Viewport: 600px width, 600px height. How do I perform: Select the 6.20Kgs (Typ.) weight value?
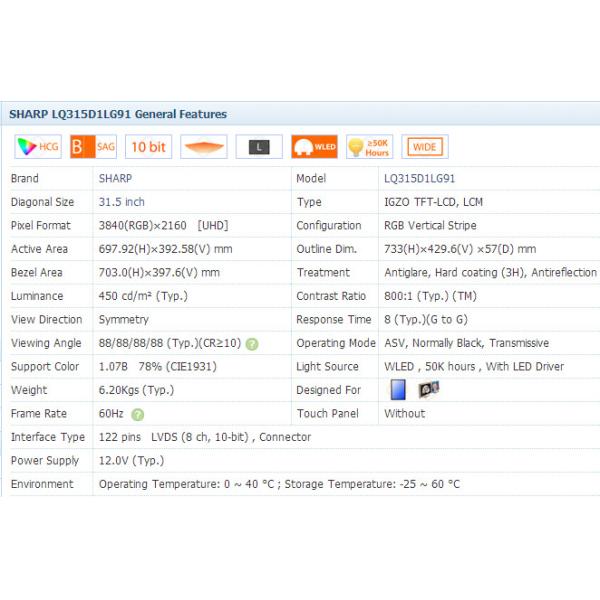[136, 390]
